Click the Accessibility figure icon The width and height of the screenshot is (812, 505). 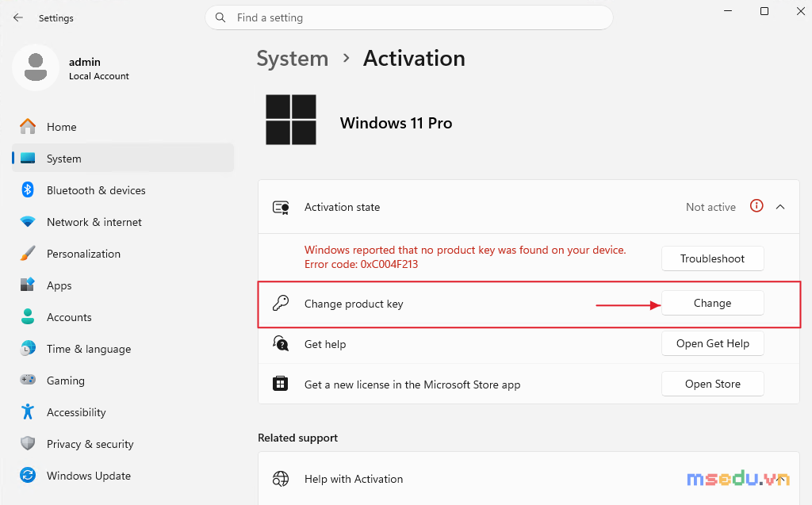(28, 411)
